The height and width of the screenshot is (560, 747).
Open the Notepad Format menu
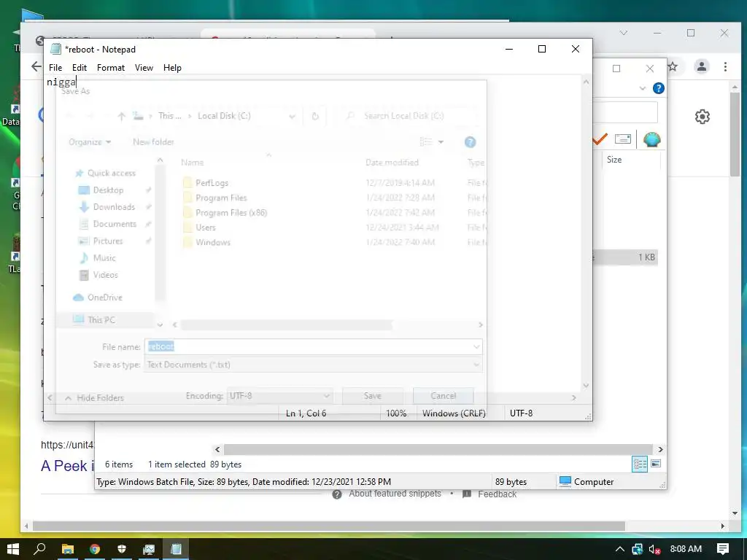[111, 68]
